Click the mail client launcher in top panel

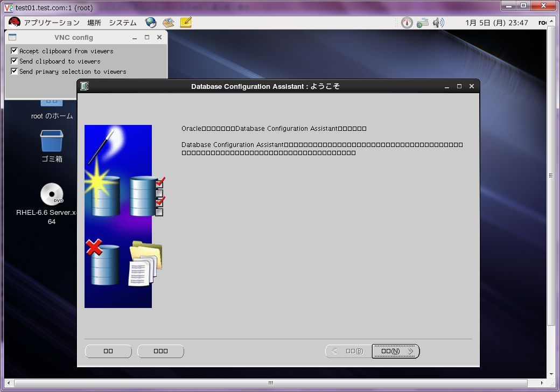click(x=168, y=23)
